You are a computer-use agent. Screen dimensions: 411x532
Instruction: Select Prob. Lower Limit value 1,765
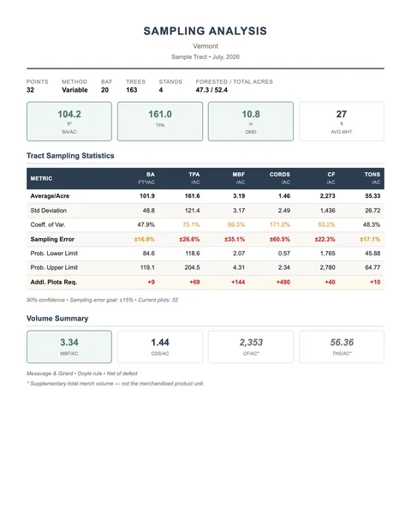click(x=328, y=253)
